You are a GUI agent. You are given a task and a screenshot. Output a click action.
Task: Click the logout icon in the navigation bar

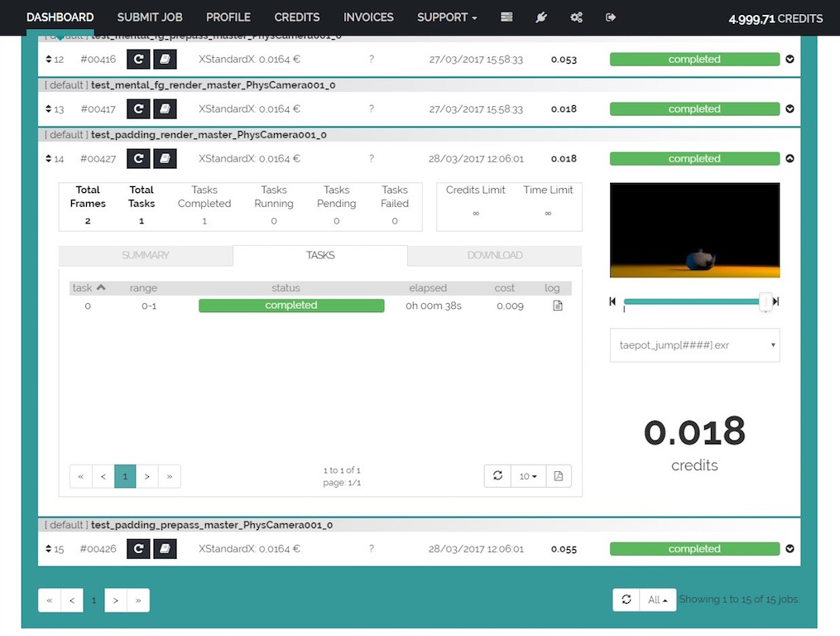(x=610, y=17)
